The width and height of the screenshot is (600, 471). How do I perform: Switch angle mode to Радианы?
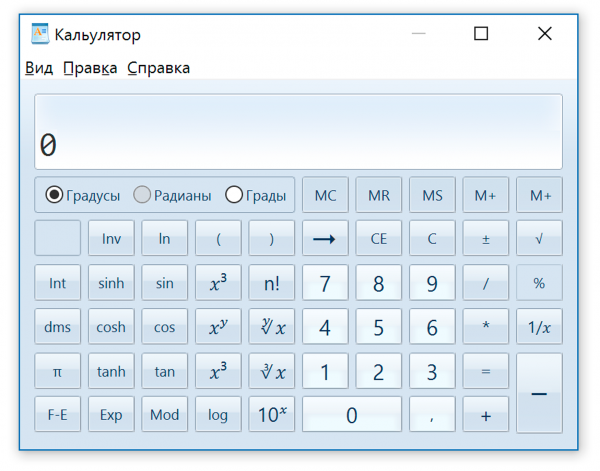(142, 195)
